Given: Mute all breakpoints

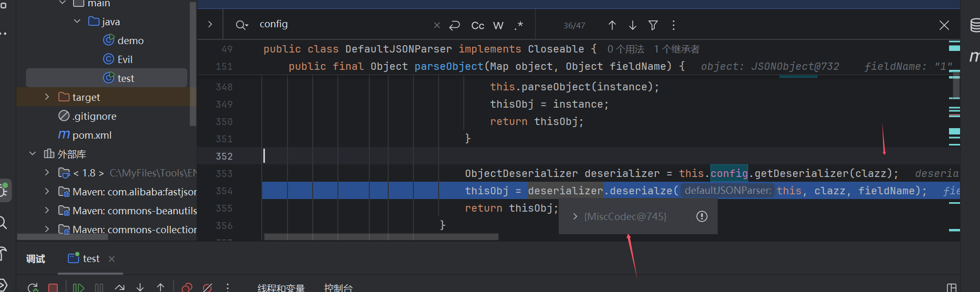Looking at the screenshot, I should (207, 288).
